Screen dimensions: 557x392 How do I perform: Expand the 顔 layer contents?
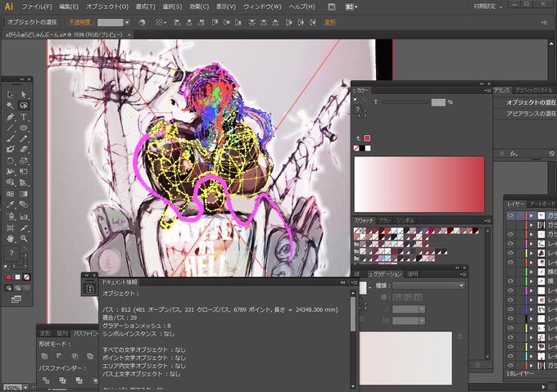pos(532,281)
